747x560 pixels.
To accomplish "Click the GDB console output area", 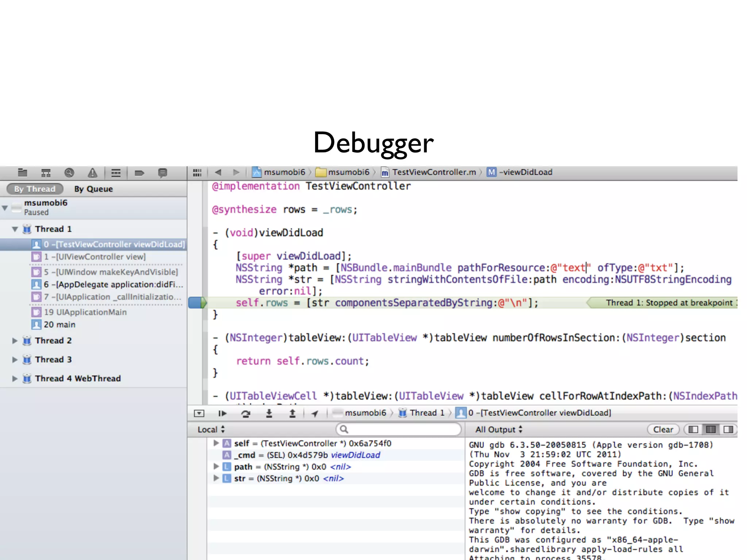I will pos(601,499).
